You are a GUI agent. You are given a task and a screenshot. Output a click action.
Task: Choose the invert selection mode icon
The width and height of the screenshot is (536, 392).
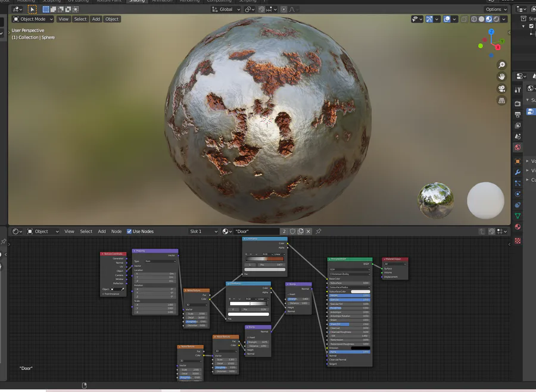[68, 9]
